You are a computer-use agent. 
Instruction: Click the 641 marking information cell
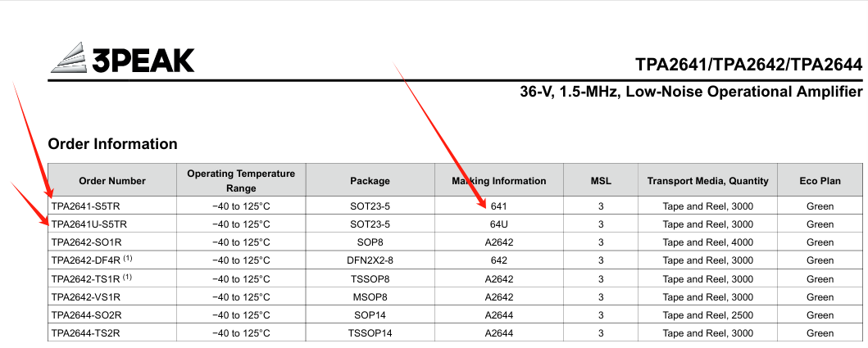[x=499, y=206]
